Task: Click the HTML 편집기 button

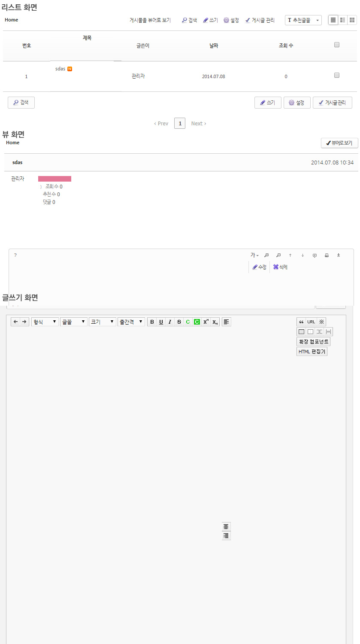Action: (312, 351)
